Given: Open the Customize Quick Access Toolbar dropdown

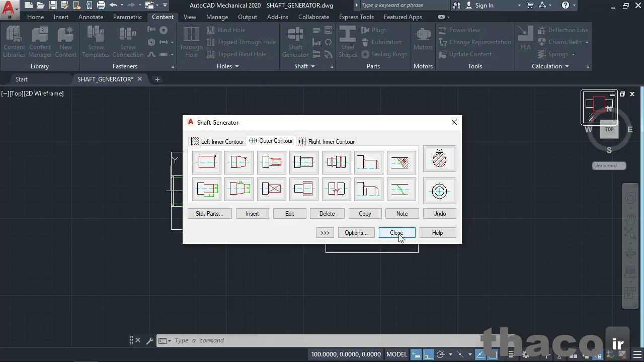Looking at the screenshot, I should 165,6.
